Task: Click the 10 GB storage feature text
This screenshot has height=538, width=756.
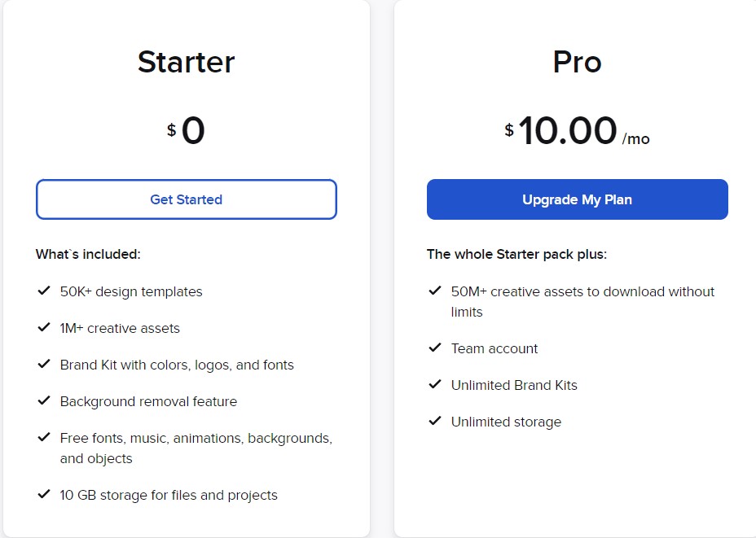Action: [x=169, y=495]
